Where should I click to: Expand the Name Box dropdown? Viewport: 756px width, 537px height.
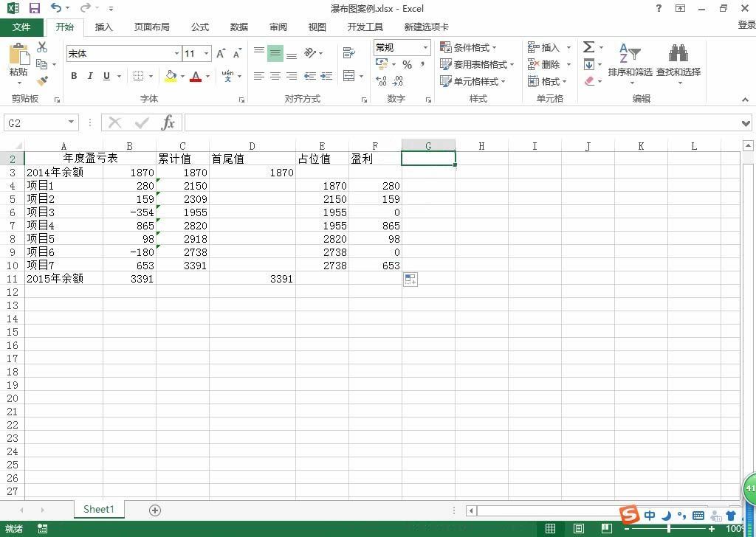click(x=71, y=122)
